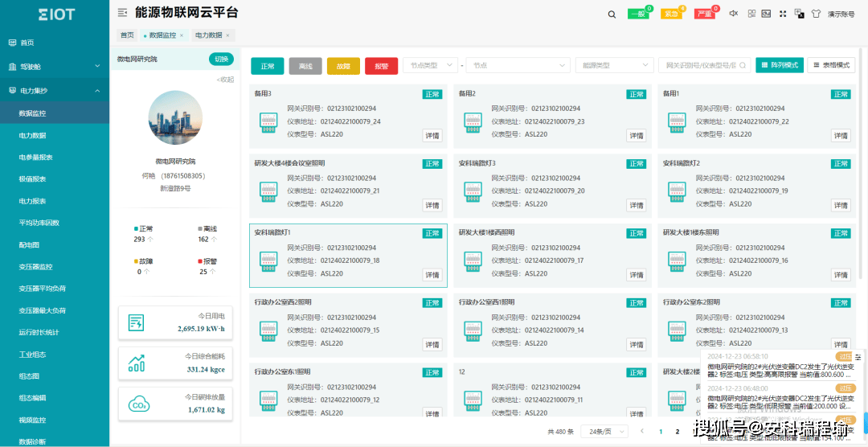Go to page 2 in pagination

pos(677,431)
